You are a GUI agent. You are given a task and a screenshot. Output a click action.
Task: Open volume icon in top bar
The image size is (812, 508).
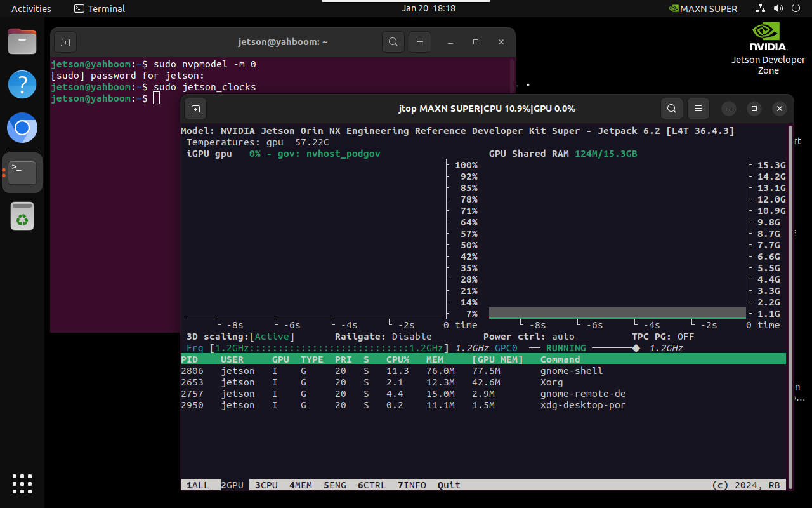778,9
